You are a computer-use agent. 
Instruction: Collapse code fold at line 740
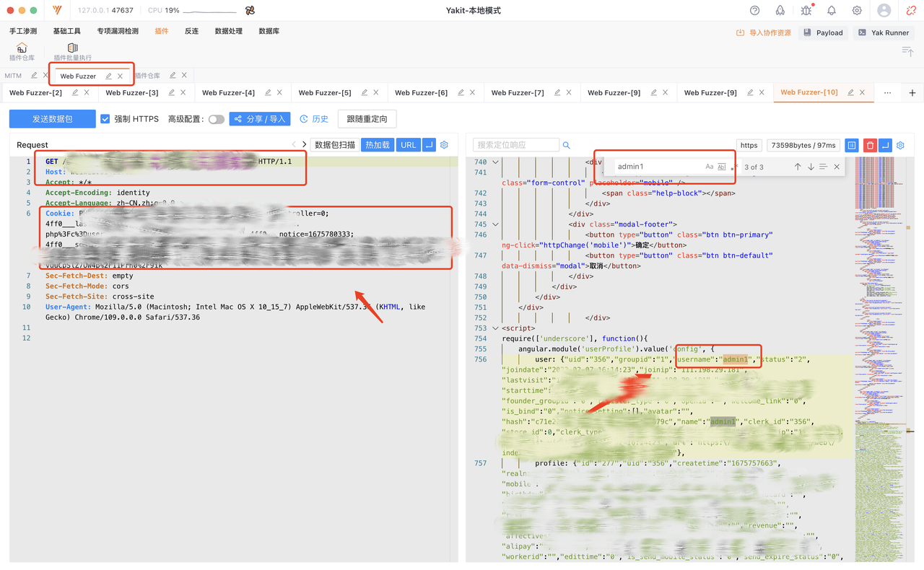coord(496,162)
